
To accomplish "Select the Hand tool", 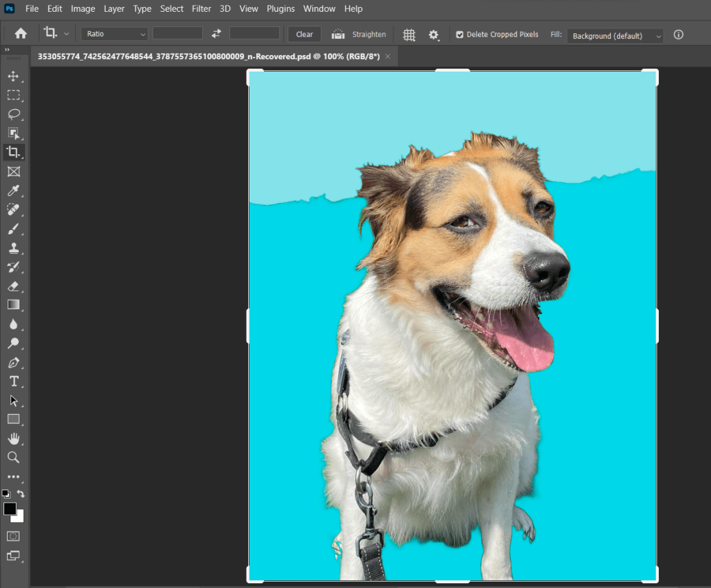I will pos(13,439).
